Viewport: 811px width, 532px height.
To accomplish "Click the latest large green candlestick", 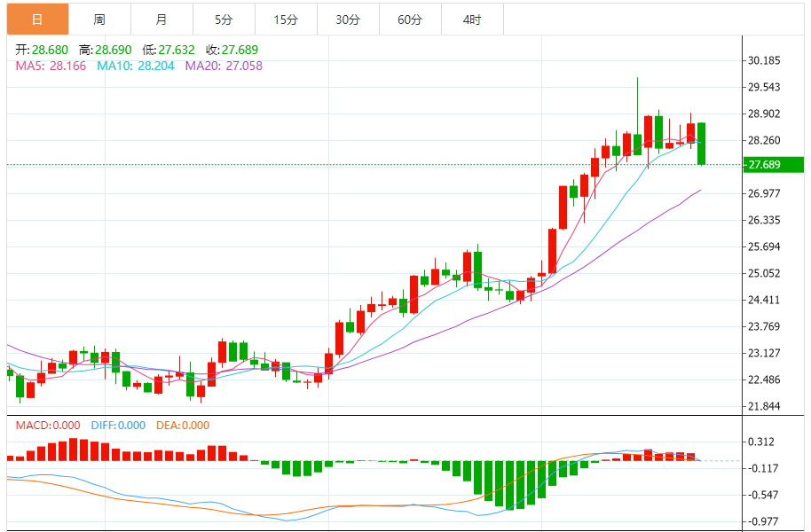I will 701,144.
